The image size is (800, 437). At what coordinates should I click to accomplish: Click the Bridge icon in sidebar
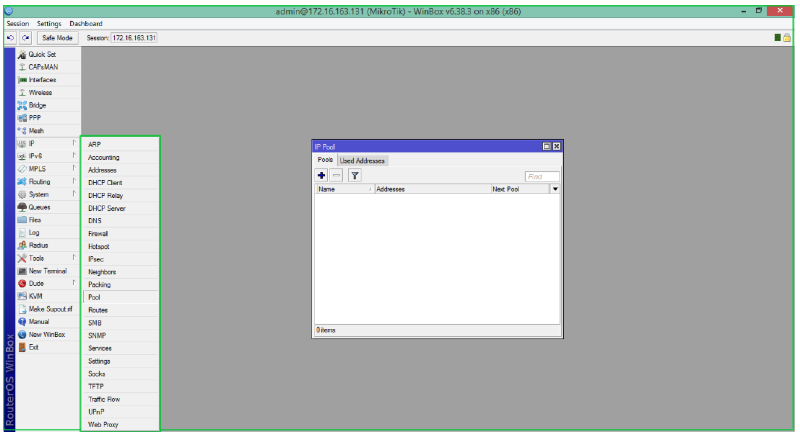click(22, 106)
